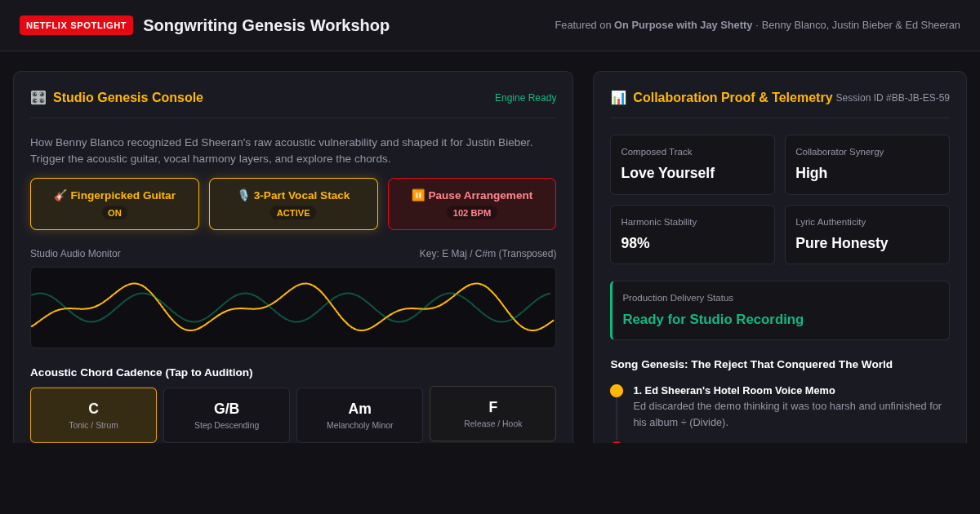Viewport: 980px width, 514px height.
Task: Click the microphone icon on Vocal Stack
Action: 243,196
